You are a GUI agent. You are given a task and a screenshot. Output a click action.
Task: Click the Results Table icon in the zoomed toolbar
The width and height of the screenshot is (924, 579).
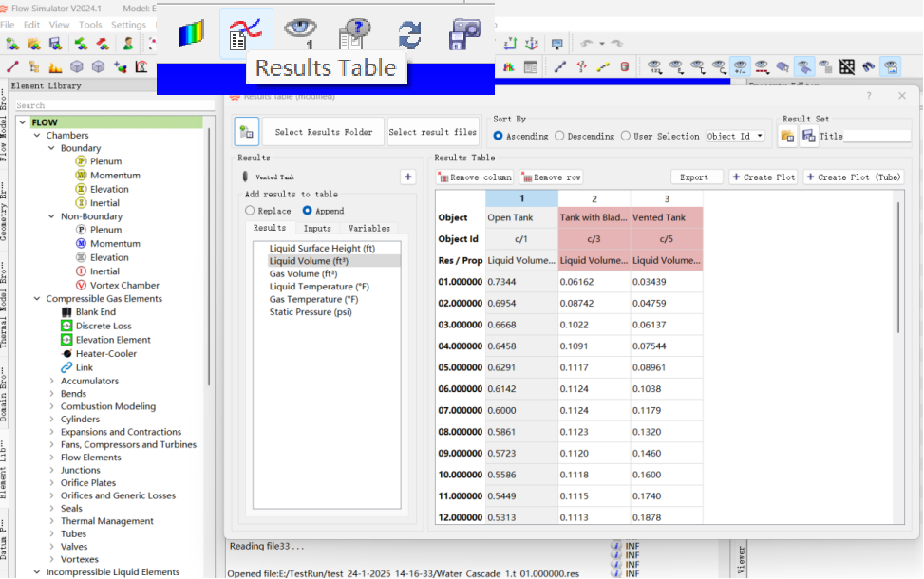[x=245, y=34]
